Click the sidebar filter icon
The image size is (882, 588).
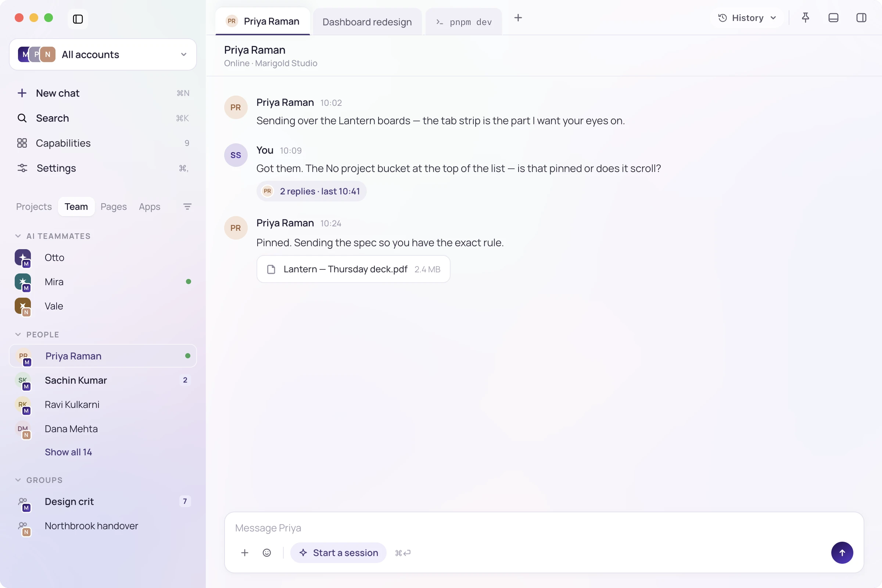[187, 207]
